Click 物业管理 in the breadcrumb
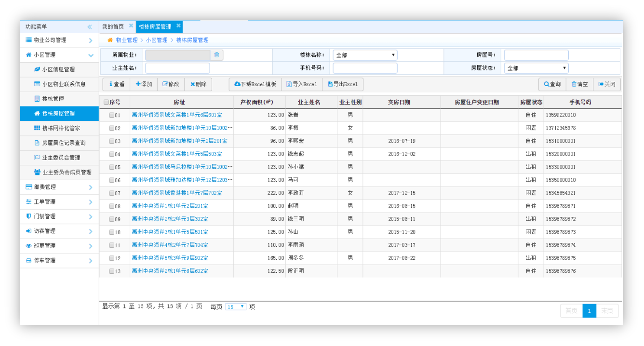Screen dimensions: 644x346 tap(127, 40)
